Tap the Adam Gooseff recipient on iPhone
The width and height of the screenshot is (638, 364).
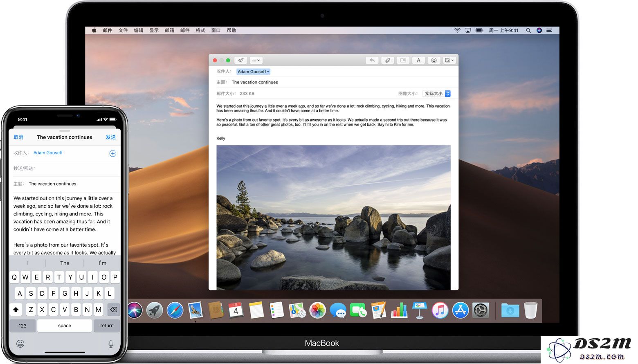coord(48,153)
